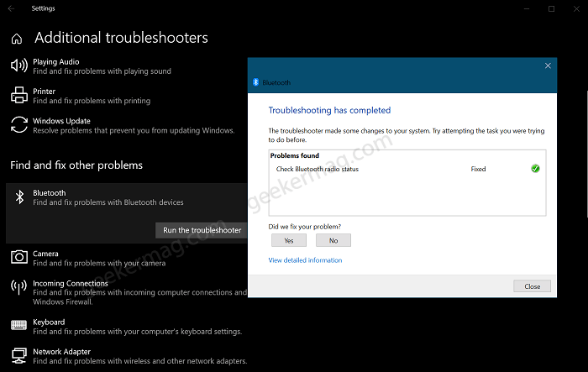Click the Bluetooth symbol in Settings list
Screen dimensions: 588x372
[x=19, y=196]
